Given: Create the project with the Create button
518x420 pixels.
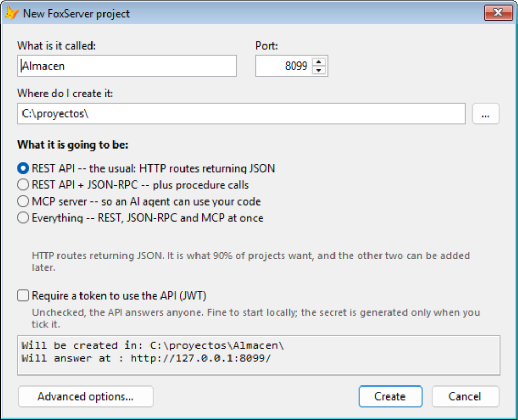Looking at the screenshot, I should pyautogui.click(x=390, y=396).
